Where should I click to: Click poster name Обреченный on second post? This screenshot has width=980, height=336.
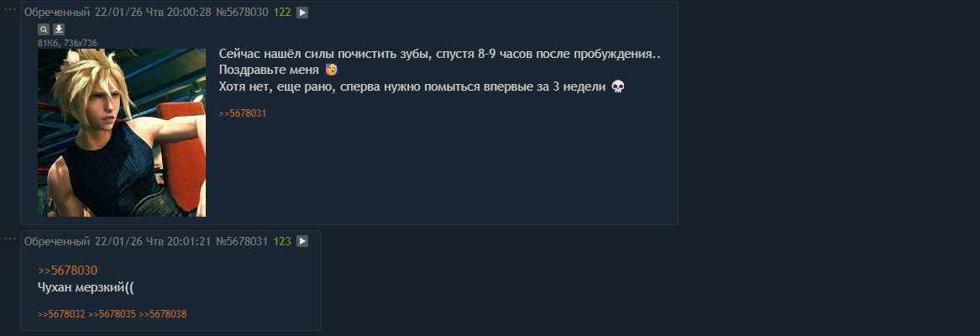point(56,241)
